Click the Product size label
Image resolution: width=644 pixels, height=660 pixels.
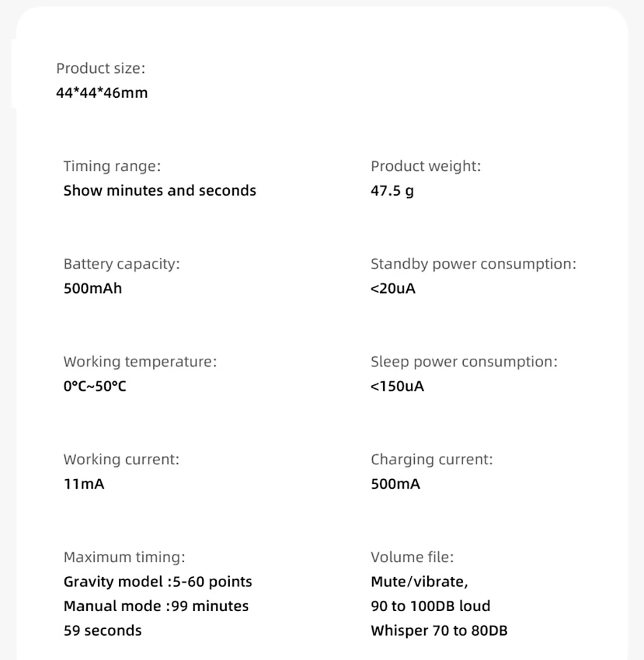[x=100, y=68]
